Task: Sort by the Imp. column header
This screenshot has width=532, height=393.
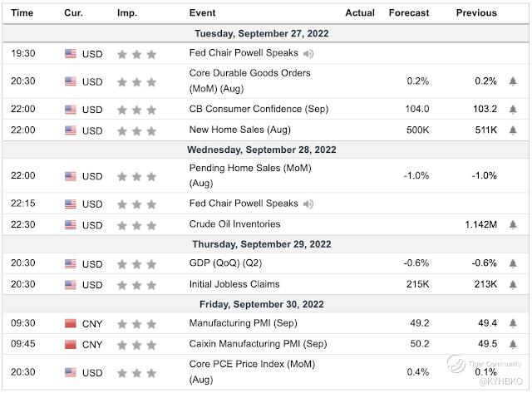Action: pyautogui.click(x=127, y=12)
